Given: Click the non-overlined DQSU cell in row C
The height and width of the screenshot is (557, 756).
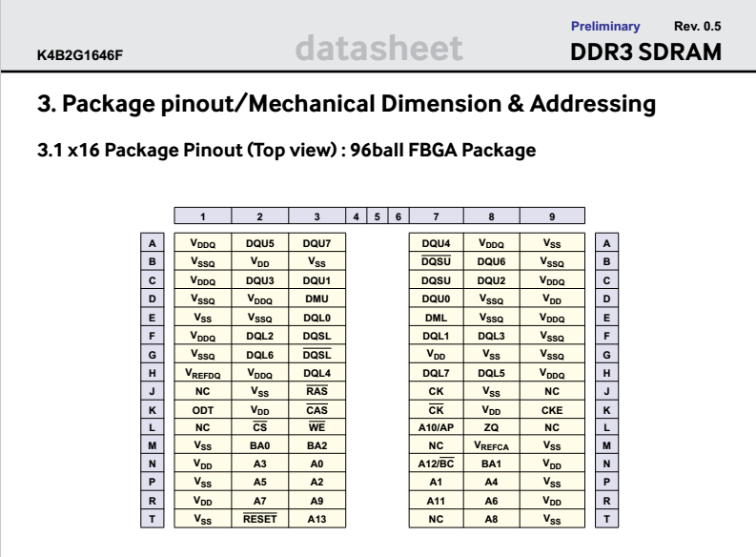Looking at the screenshot, I should 436,279.
